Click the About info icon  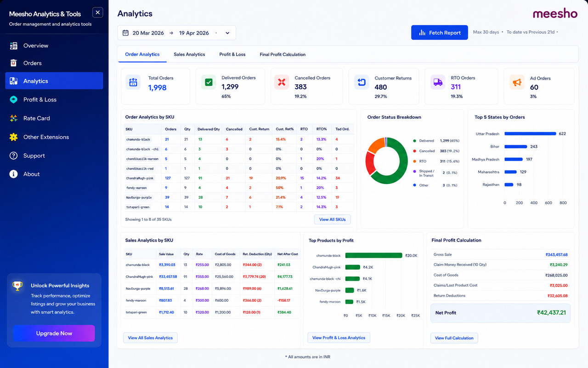14,174
